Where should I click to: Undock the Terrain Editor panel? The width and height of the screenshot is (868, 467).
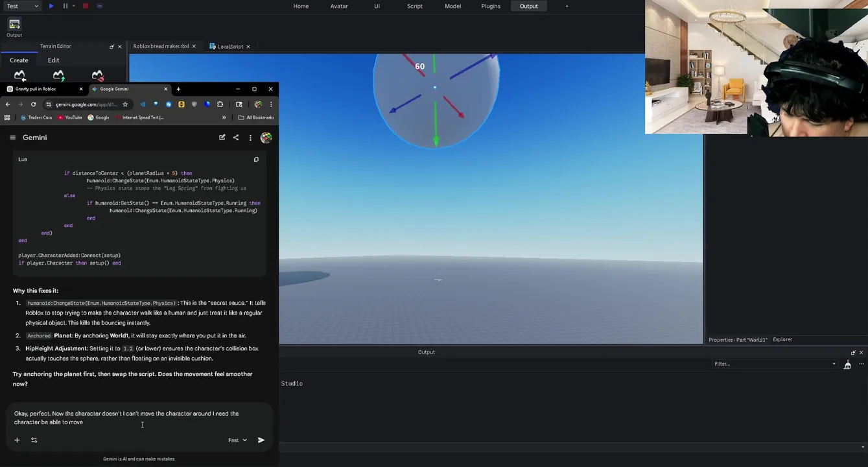click(111, 47)
